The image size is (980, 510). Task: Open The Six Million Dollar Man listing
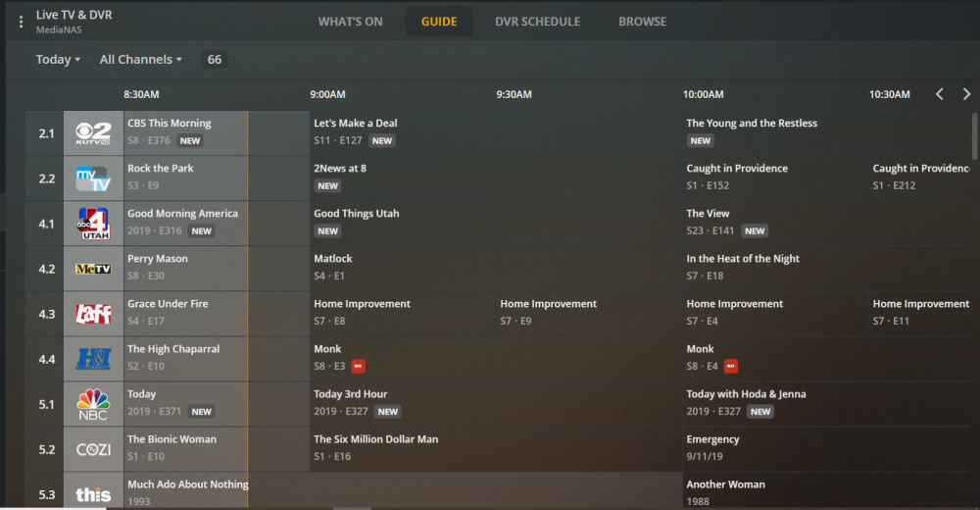[x=496, y=449]
